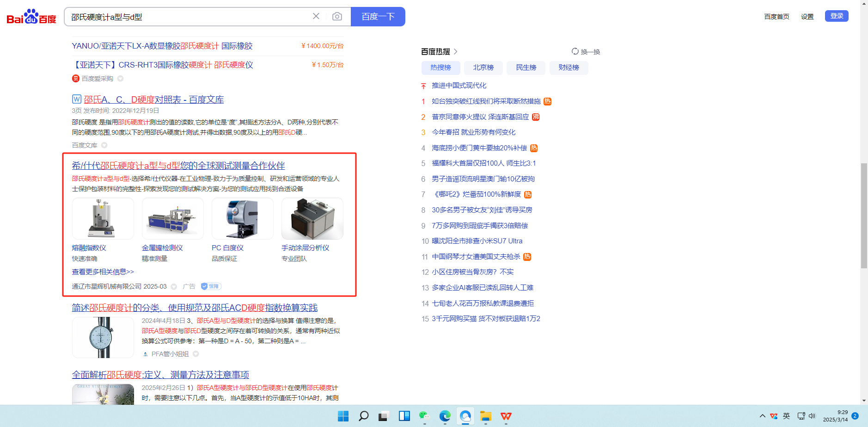Switch to the 财经榜 tab
Screen dimensions: 868x427
pos(568,68)
